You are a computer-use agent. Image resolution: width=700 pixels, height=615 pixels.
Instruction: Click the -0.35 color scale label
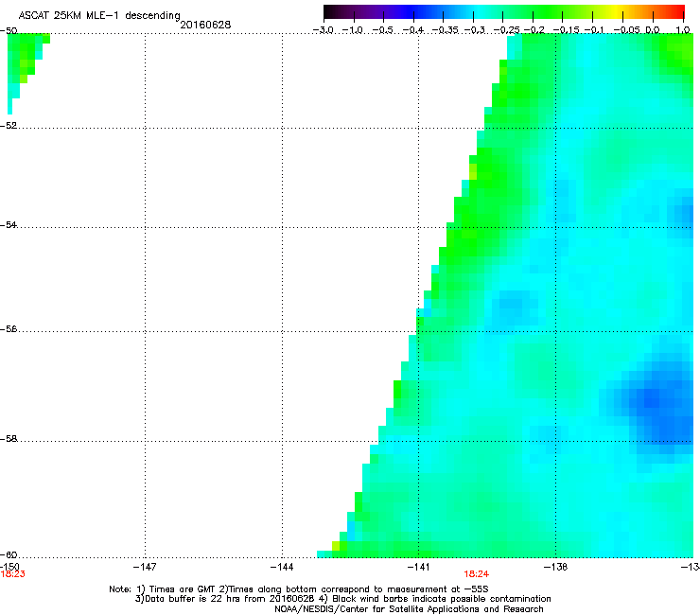[x=446, y=30]
